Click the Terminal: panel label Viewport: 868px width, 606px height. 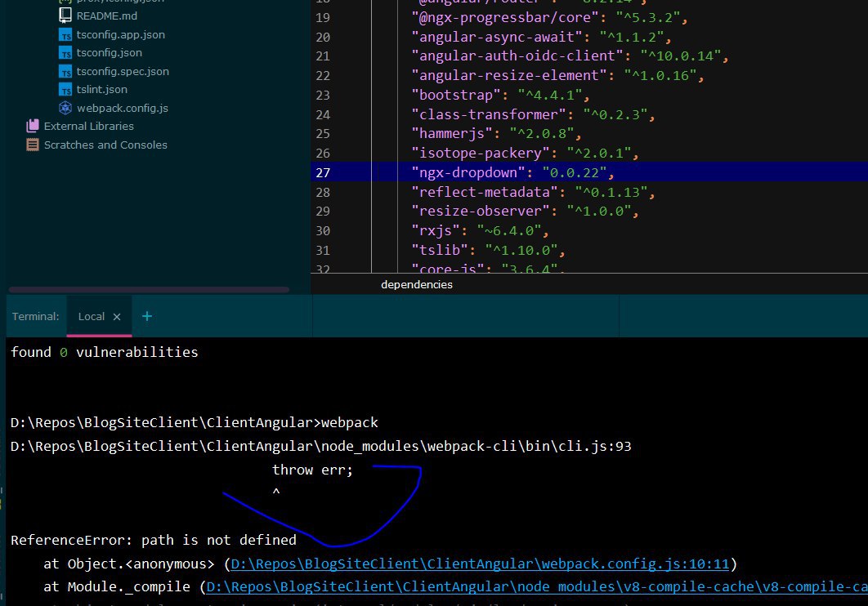pyautogui.click(x=35, y=316)
